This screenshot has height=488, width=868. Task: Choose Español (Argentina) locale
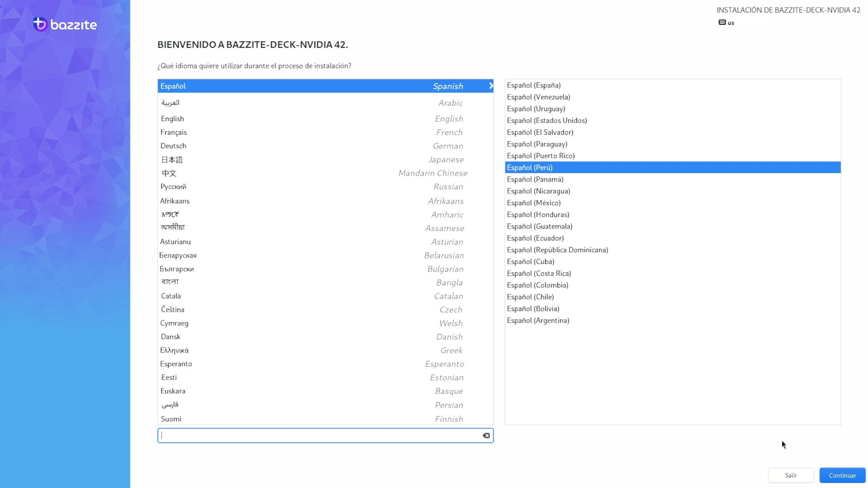tap(538, 320)
